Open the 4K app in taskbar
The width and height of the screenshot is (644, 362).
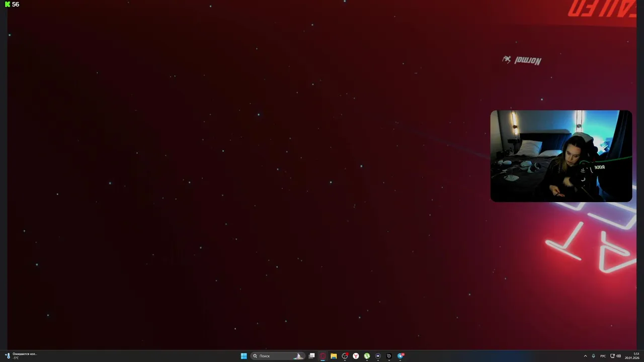coord(378,356)
